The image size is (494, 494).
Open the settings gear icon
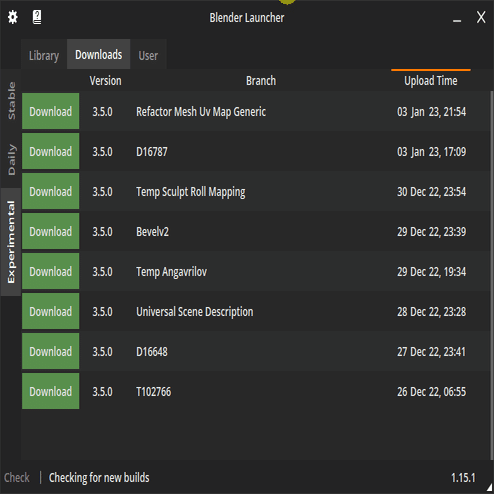coord(13,17)
